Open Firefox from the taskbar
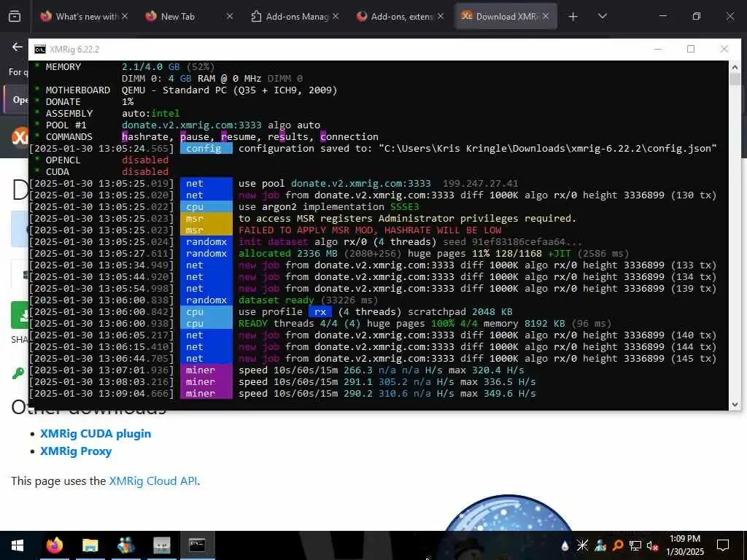Viewport: 747px width, 560px height. pyautogui.click(x=54, y=545)
